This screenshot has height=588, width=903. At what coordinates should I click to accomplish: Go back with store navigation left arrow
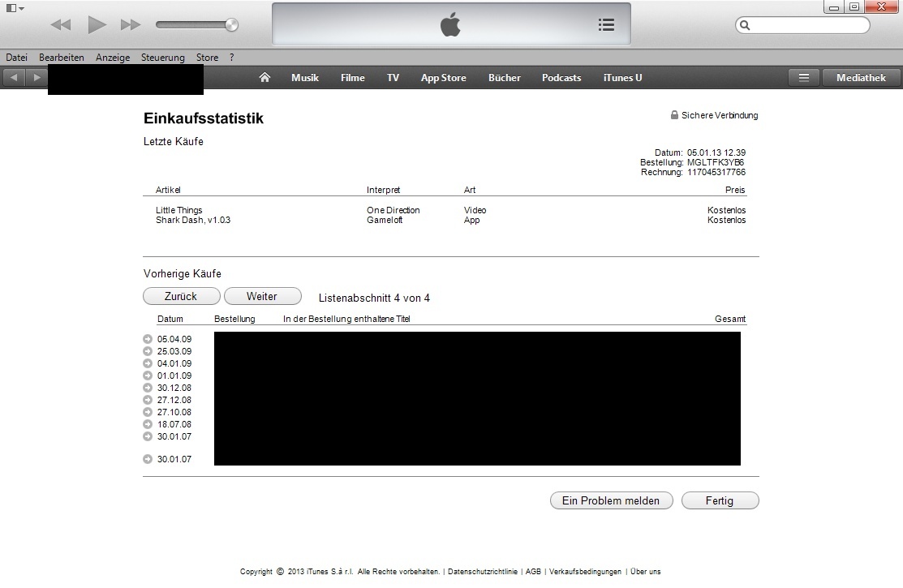[14, 77]
